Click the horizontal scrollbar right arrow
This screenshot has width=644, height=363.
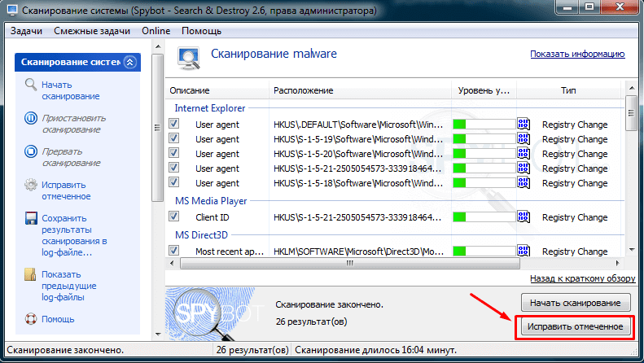coord(617,263)
